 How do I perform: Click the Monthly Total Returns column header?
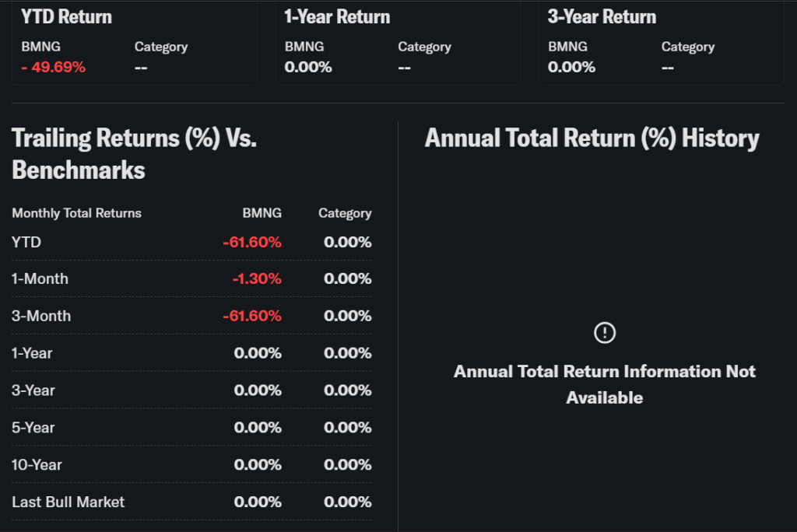coord(76,213)
